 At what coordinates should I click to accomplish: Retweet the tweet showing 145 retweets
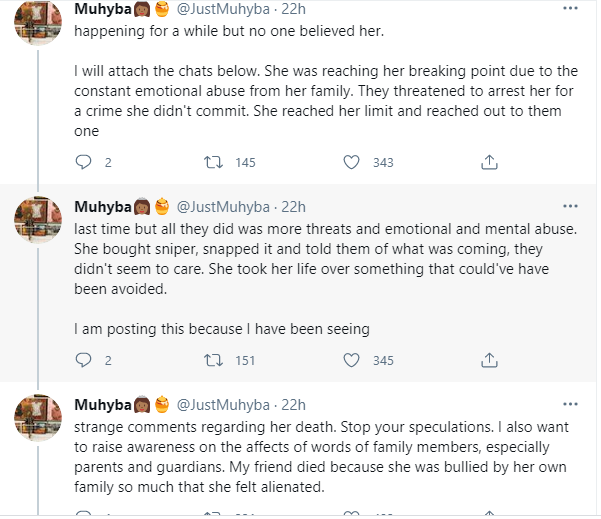point(212,161)
